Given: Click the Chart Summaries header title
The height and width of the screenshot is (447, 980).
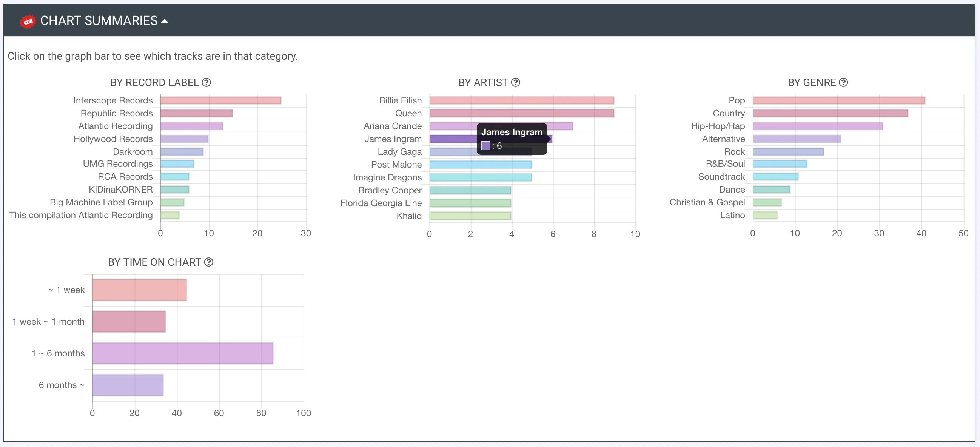Looking at the screenshot, I should (x=99, y=20).
